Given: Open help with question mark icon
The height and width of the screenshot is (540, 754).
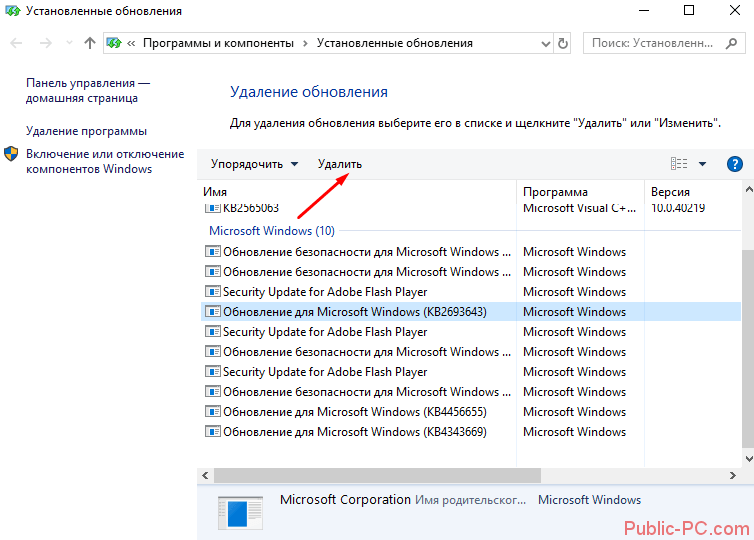Looking at the screenshot, I should pos(734,164).
